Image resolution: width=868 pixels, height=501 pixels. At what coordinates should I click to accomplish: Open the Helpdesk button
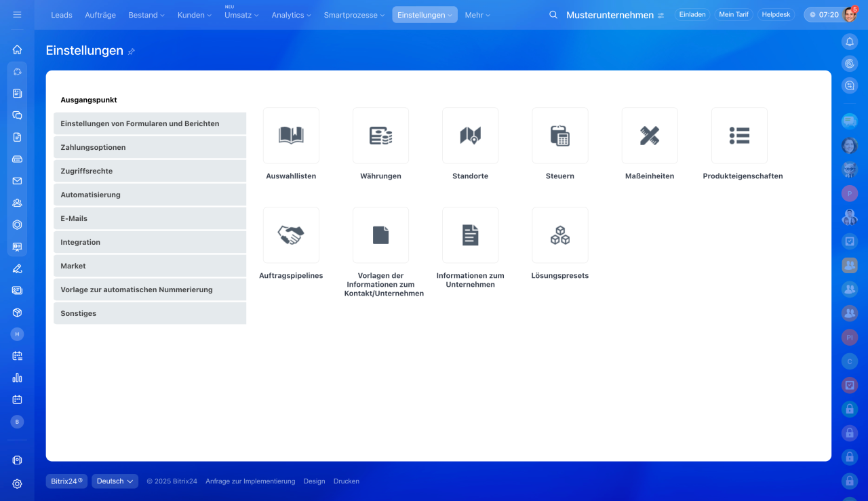(x=776, y=15)
